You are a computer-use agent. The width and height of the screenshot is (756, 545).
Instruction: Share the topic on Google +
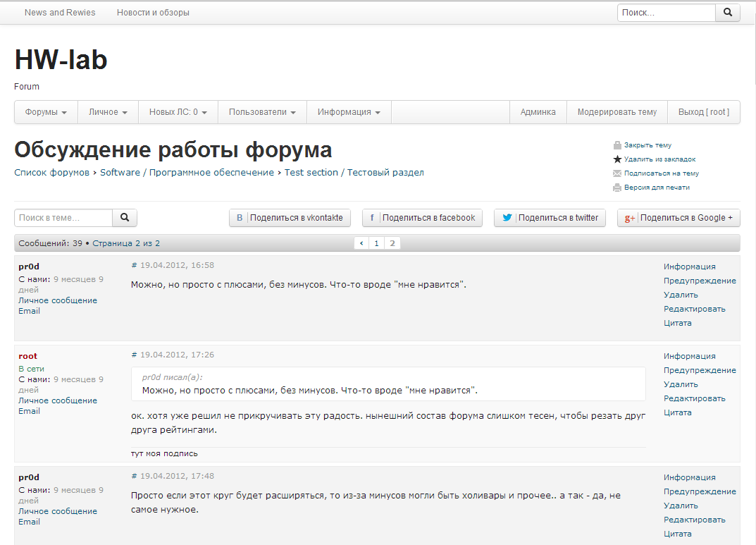pyautogui.click(x=678, y=218)
